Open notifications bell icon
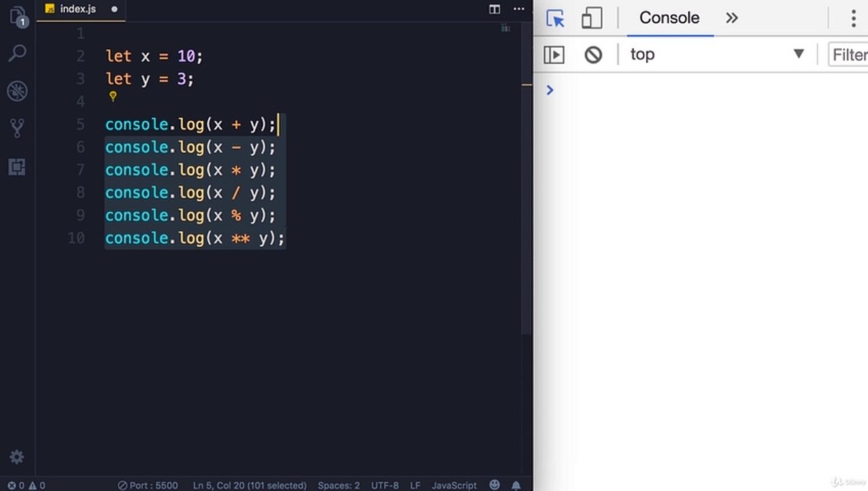Screen dimensions: 868x491 (517, 486)
